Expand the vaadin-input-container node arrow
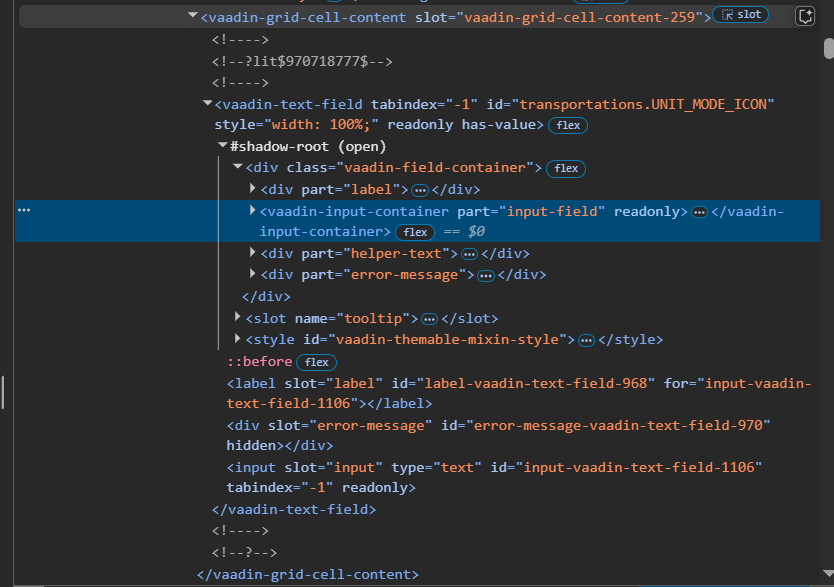Screen dimensions: 834x587 coord(252,211)
